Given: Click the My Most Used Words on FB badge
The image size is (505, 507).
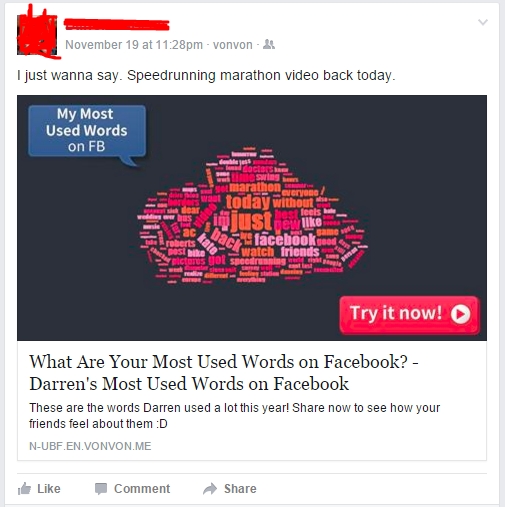Looking at the screenshot, I should coord(87,131).
